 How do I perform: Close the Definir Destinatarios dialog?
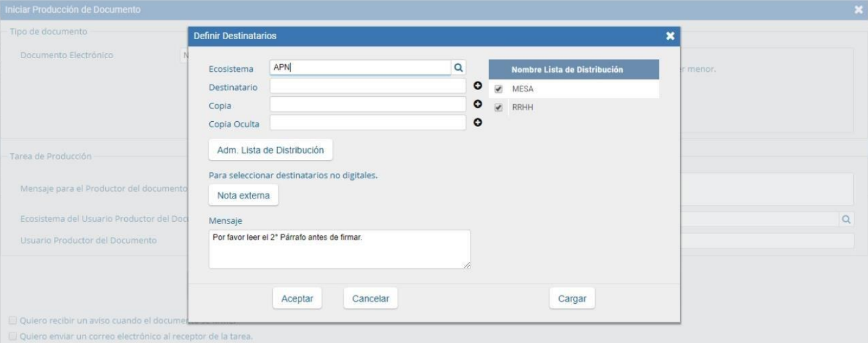[x=670, y=37]
